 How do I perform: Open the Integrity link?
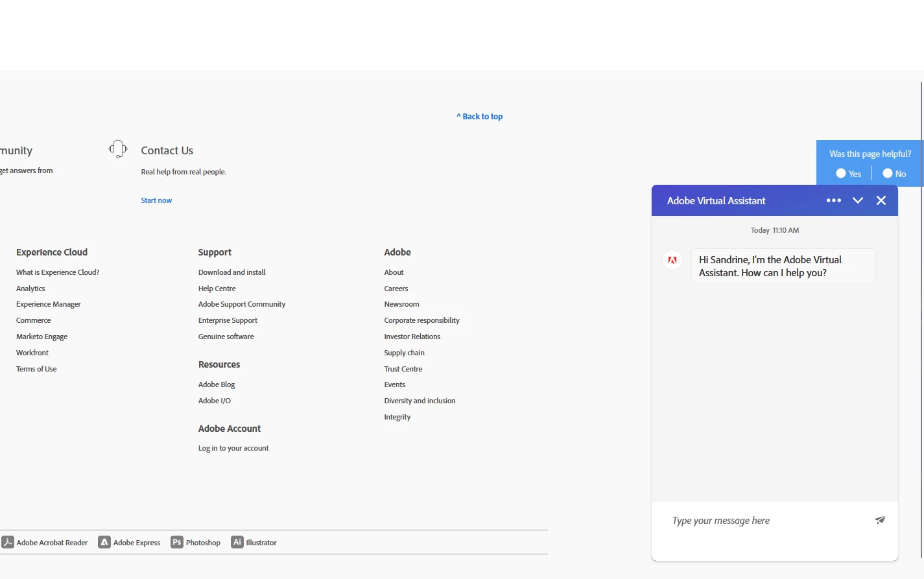tap(397, 417)
